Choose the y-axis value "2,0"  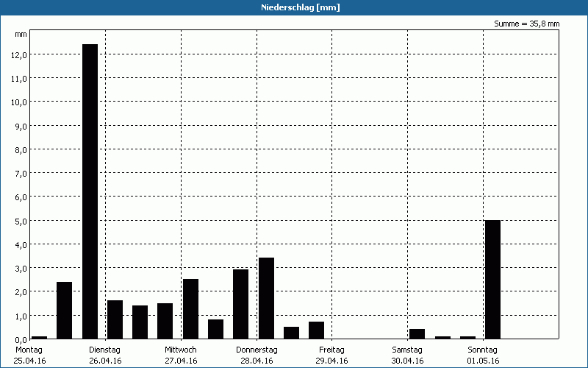click(21, 292)
